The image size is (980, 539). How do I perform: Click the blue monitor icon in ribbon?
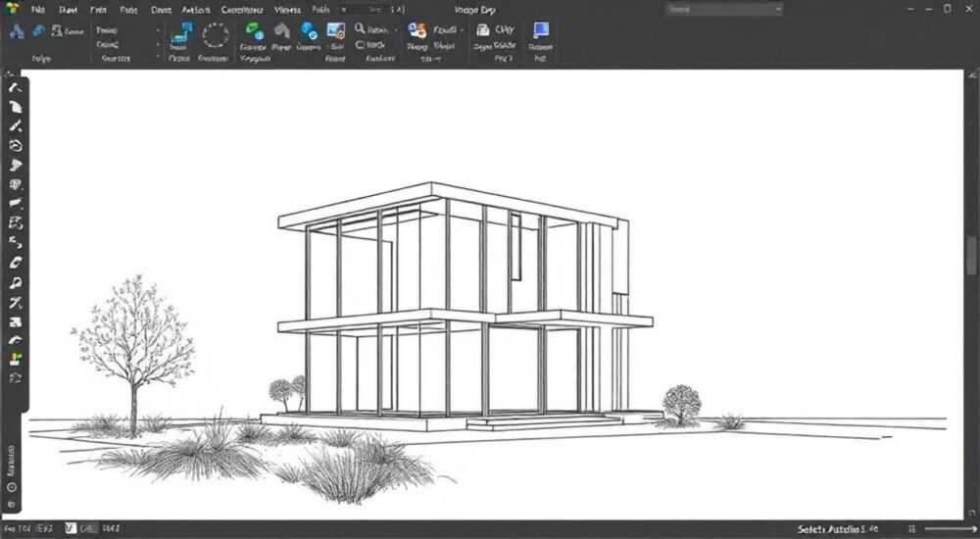pyautogui.click(x=541, y=30)
